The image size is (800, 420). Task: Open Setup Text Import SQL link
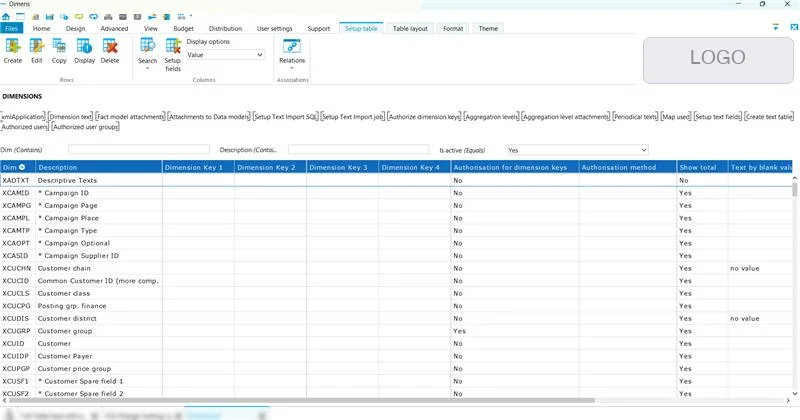286,116
